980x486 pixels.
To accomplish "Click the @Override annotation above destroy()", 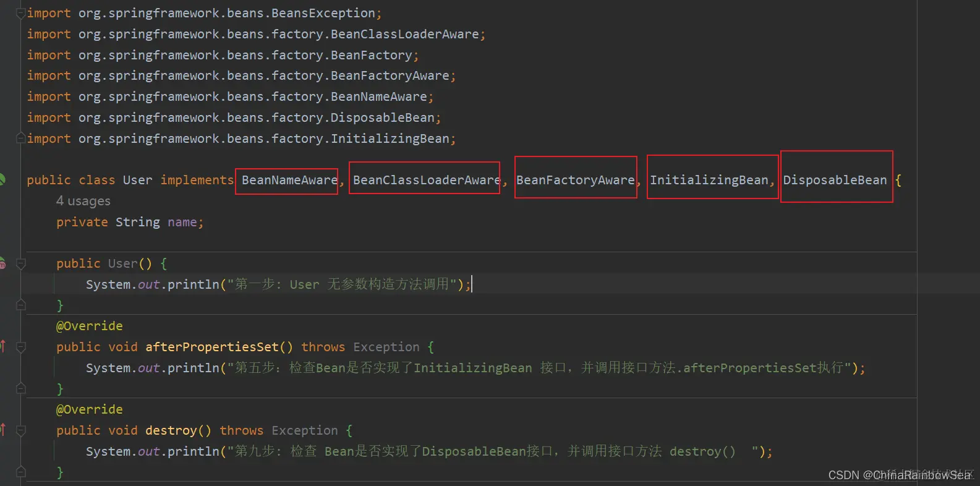I will 90,409.
